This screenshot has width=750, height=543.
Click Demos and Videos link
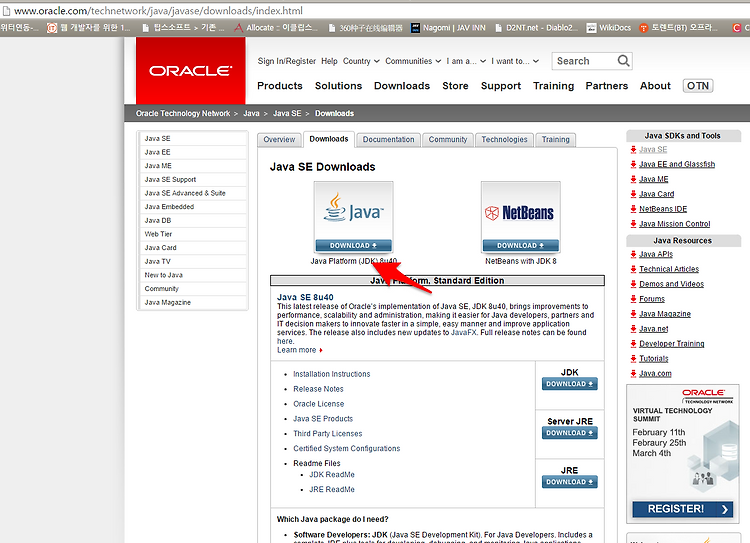671,284
